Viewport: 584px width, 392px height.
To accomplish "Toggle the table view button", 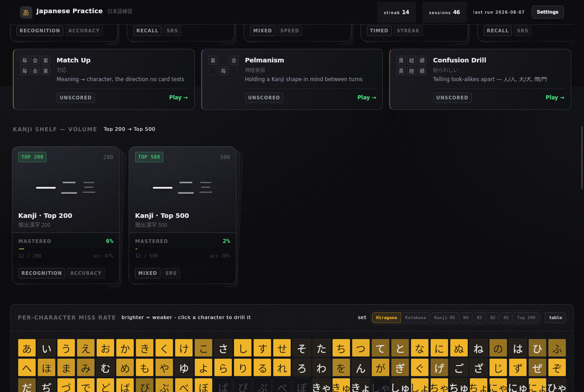I will point(555,318).
